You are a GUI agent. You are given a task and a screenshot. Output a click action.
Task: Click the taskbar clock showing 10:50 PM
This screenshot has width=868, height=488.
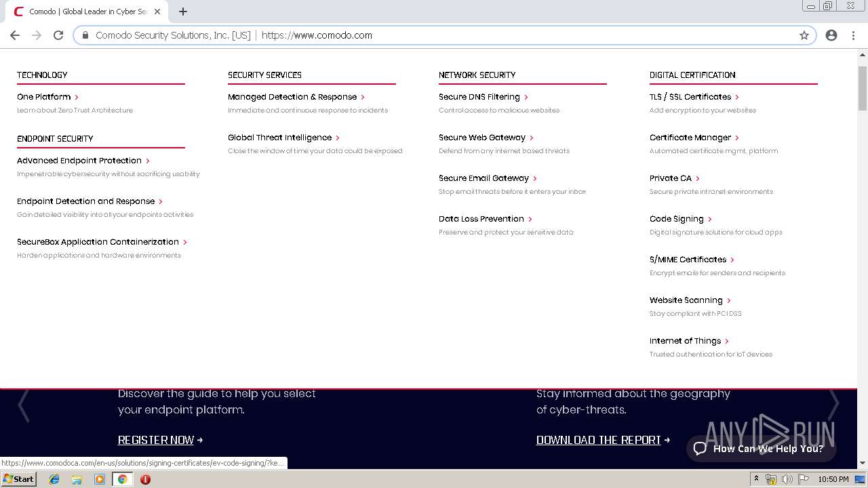(x=833, y=479)
